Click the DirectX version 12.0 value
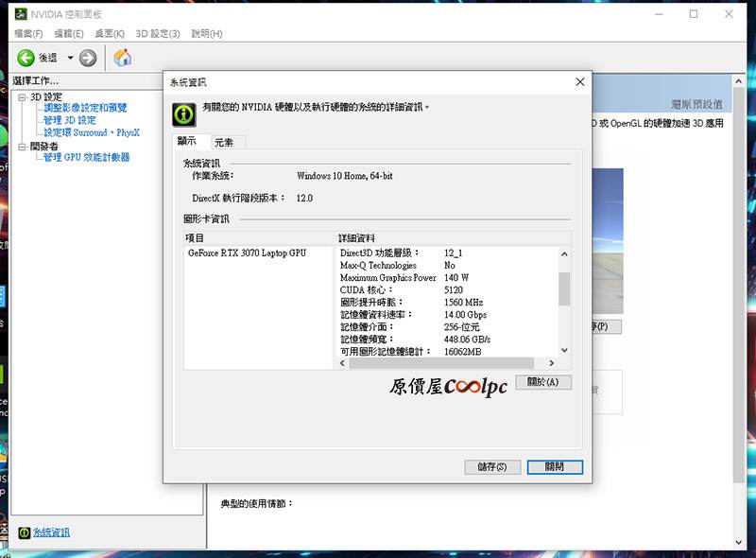 pyautogui.click(x=304, y=199)
